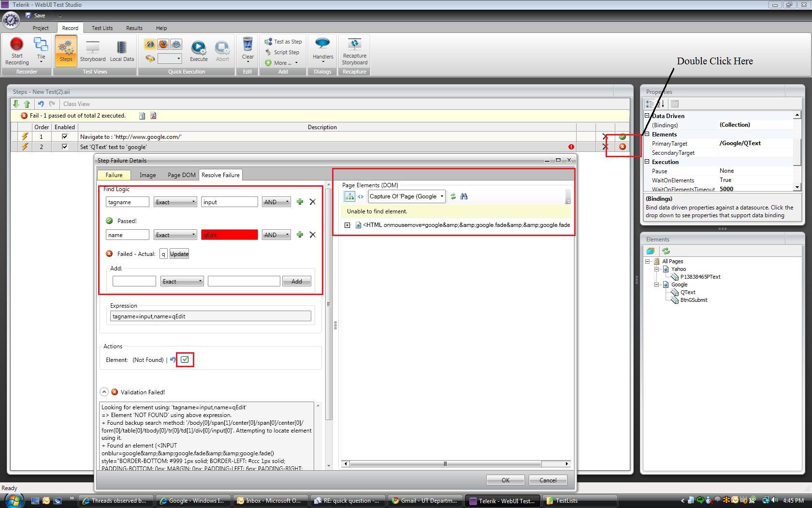Click the red failure icon on step 2
The height and width of the screenshot is (508, 812).
(x=623, y=147)
